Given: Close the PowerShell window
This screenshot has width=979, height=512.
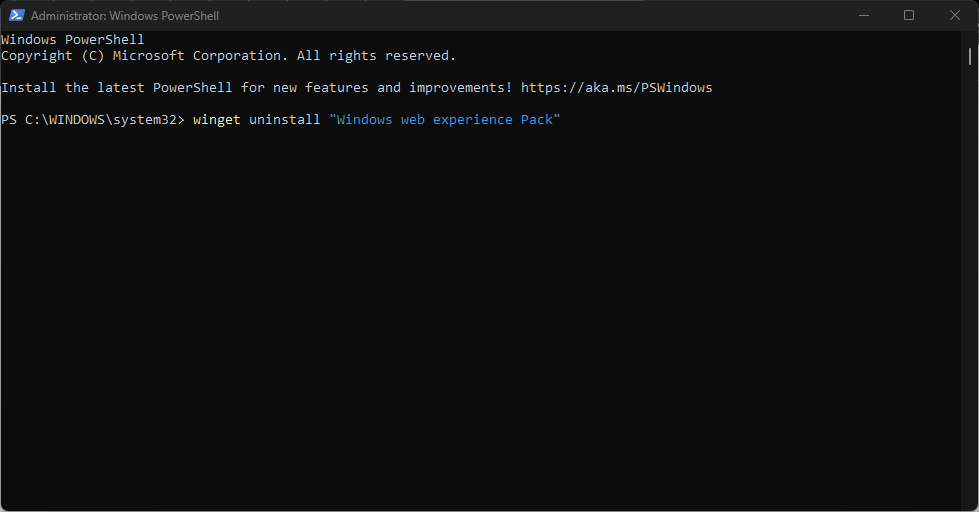Looking at the screenshot, I should click(x=955, y=15).
